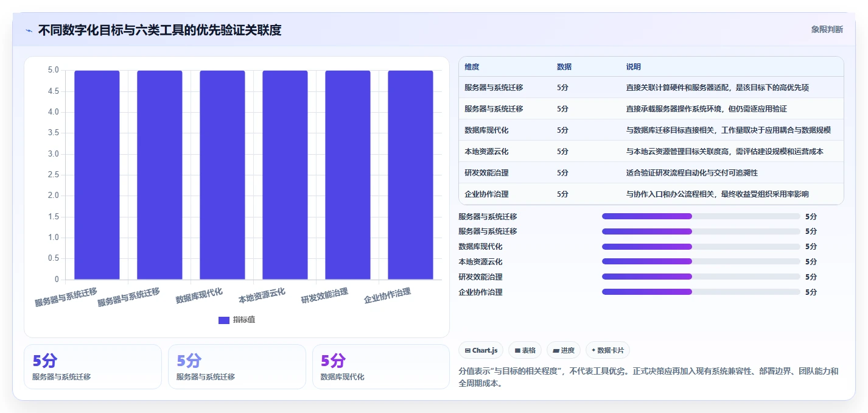868x413 pixels.
Task: Click the 5分 value after 本地资源云化 progress bar
Action: [x=811, y=262]
